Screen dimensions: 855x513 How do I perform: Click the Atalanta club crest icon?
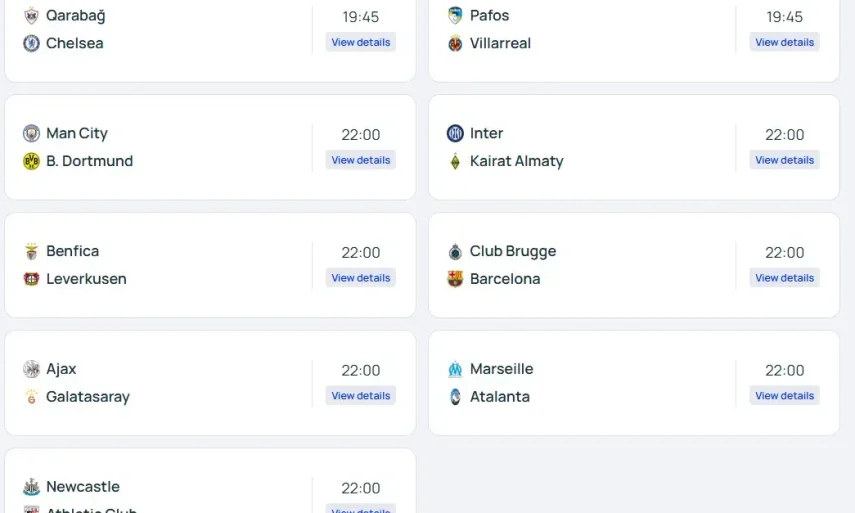455,397
